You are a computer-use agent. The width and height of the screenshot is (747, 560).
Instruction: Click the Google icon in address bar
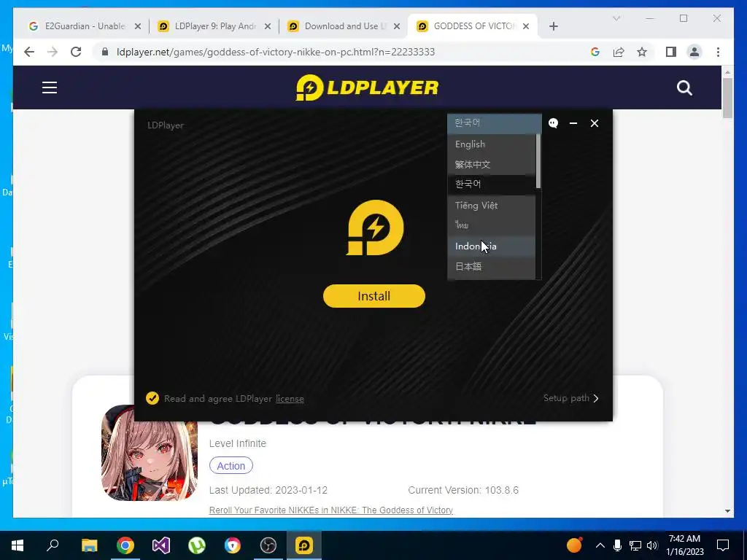pyautogui.click(x=595, y=52)
